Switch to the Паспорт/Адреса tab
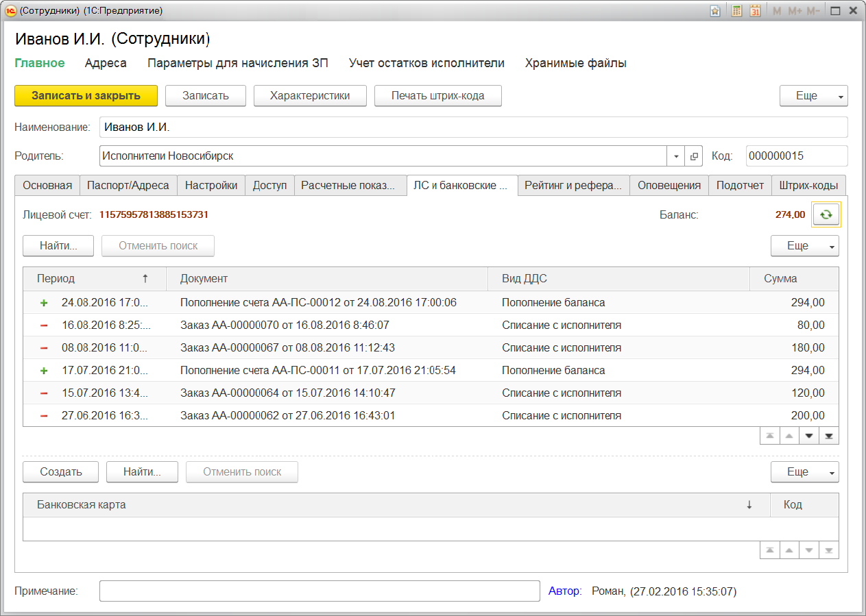The height and width of the screenshot is (616, 866). [x=128, y=186]
